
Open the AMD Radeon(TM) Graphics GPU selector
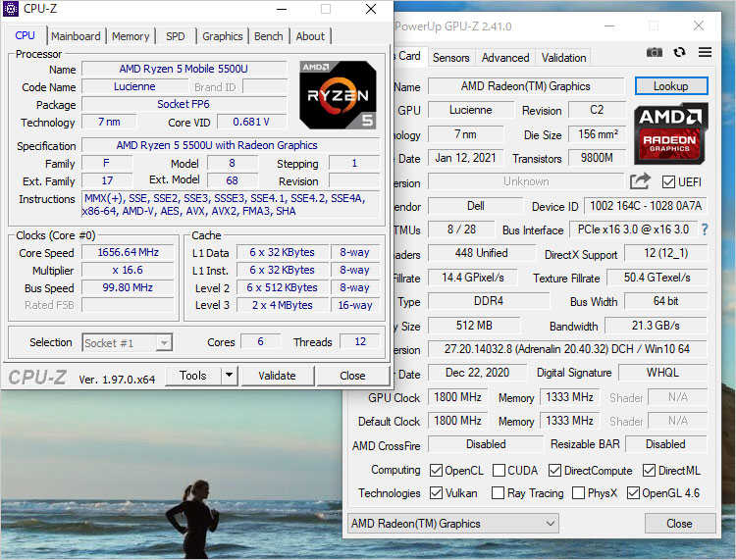(x=453, y=523)
